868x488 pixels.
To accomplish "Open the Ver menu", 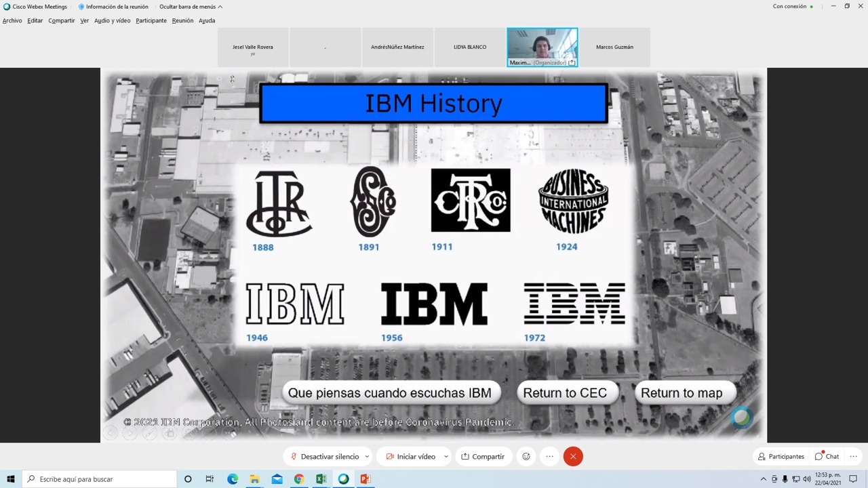I will [84, 20].
